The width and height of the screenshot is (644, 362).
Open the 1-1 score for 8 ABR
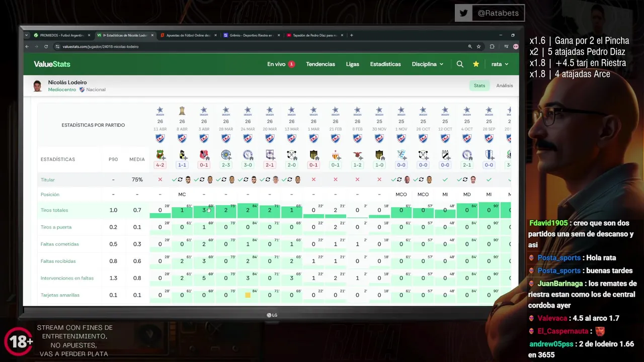[x=182, y=165]
